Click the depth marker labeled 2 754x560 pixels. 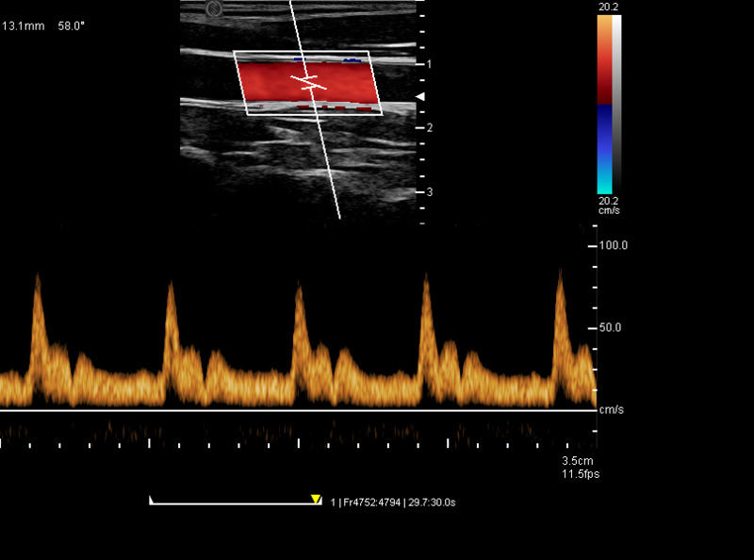[429, 127]
